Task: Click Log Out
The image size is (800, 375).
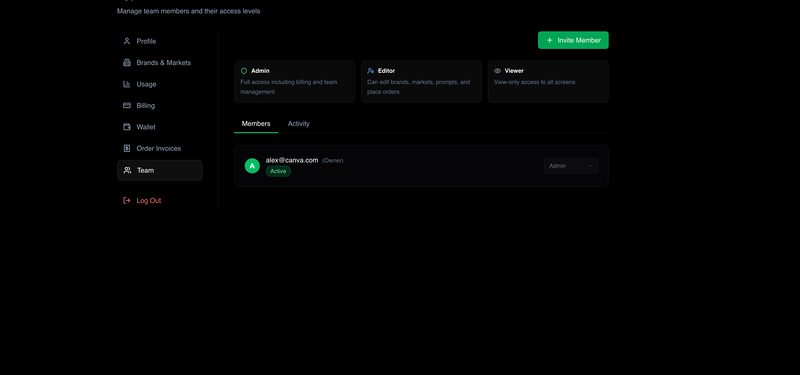Action: (160, 201)
